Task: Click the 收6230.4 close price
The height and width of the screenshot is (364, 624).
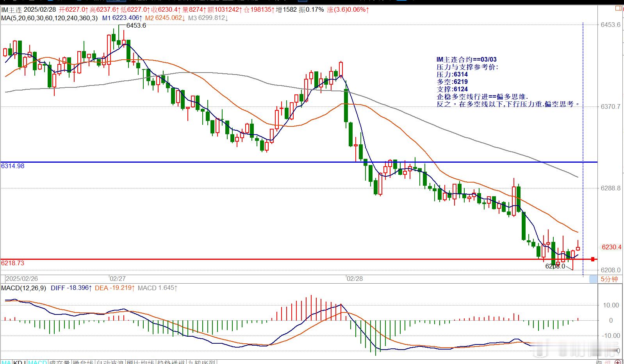Action: [166, 10]
